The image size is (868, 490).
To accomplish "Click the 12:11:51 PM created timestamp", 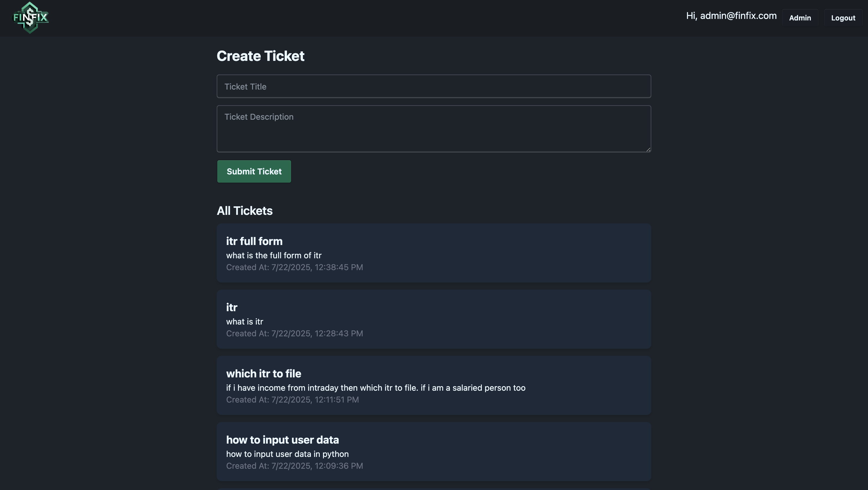I will tap(293, 400).
